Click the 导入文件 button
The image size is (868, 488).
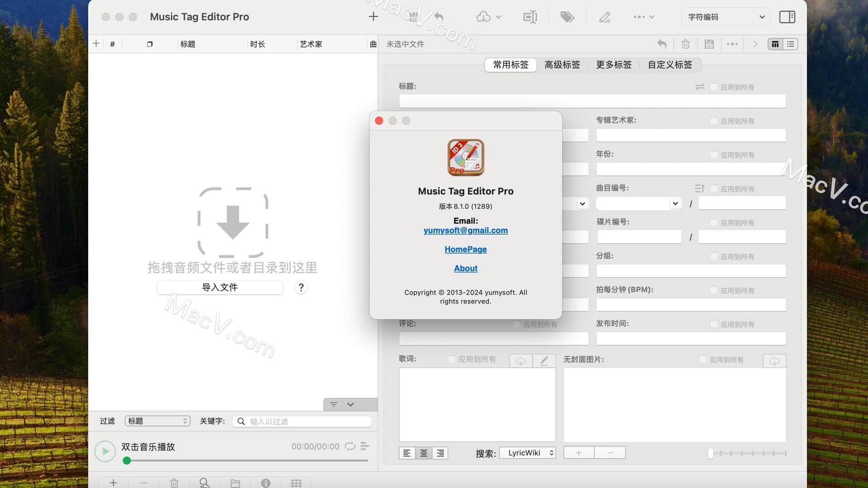220,287
